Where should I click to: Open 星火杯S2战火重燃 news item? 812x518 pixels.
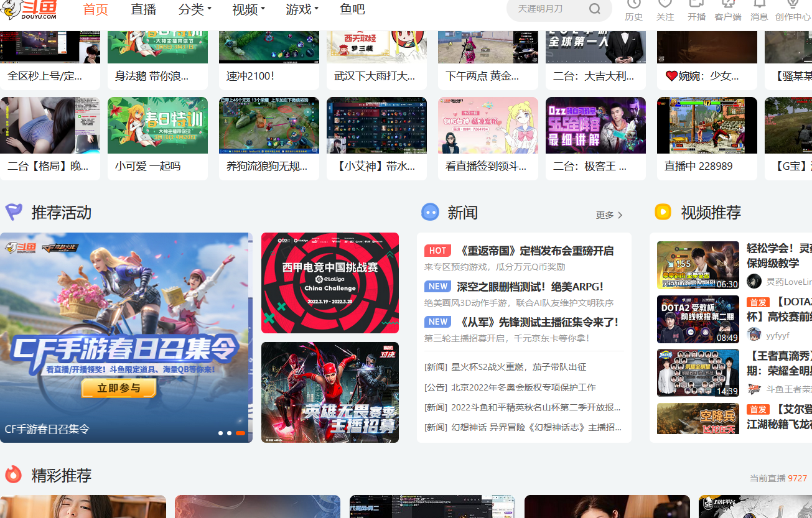(x=505, y=367)
